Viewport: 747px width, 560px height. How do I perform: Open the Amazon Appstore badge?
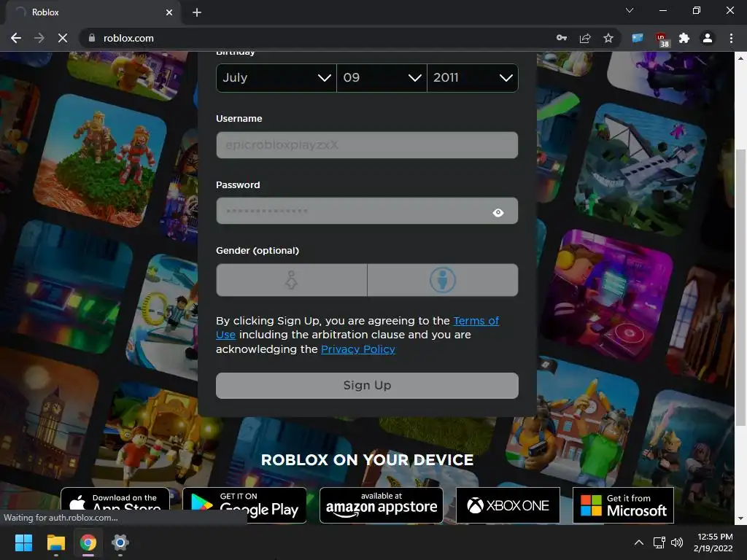tap(381, 505)
